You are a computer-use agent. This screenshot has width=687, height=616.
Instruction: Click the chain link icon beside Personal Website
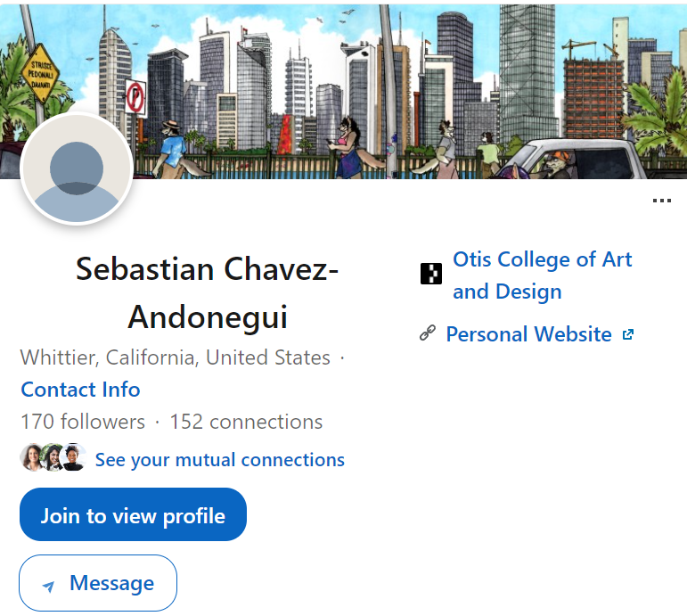(428, 333)
